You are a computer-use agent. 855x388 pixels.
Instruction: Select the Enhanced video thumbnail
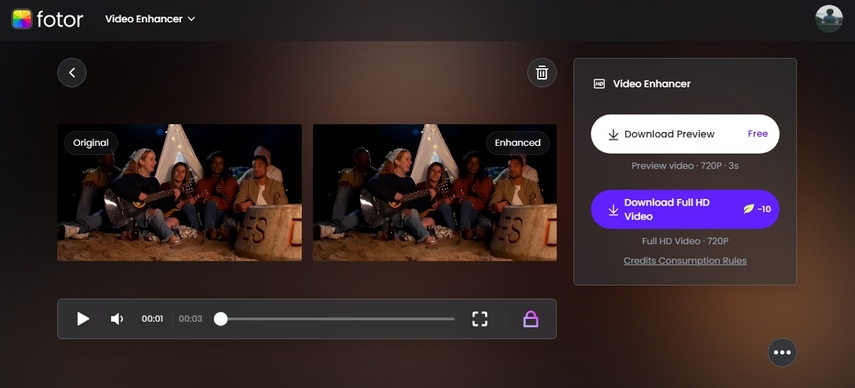coord(435,192)
